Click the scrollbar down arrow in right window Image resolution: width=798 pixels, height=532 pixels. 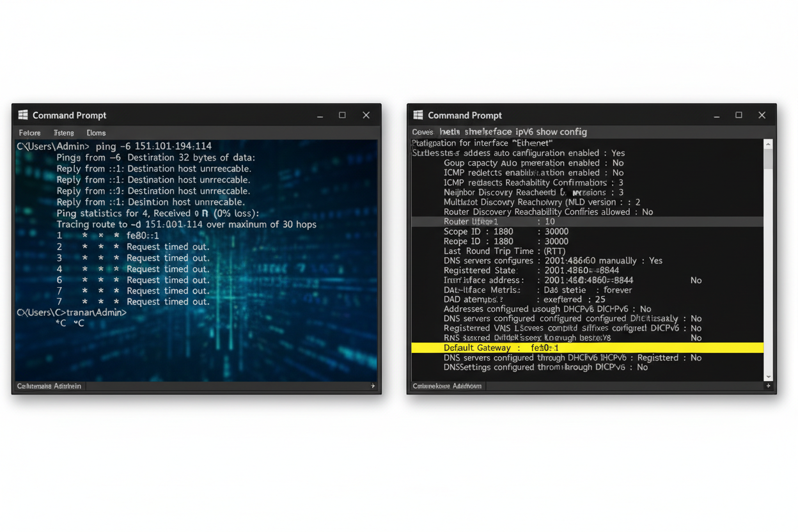point(768,377)
